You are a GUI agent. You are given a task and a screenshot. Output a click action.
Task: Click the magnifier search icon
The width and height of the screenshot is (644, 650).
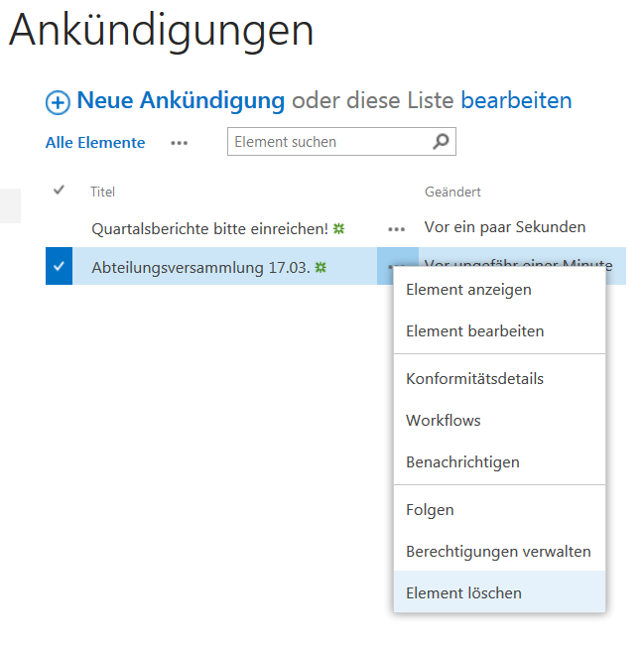tap(442, 142)
